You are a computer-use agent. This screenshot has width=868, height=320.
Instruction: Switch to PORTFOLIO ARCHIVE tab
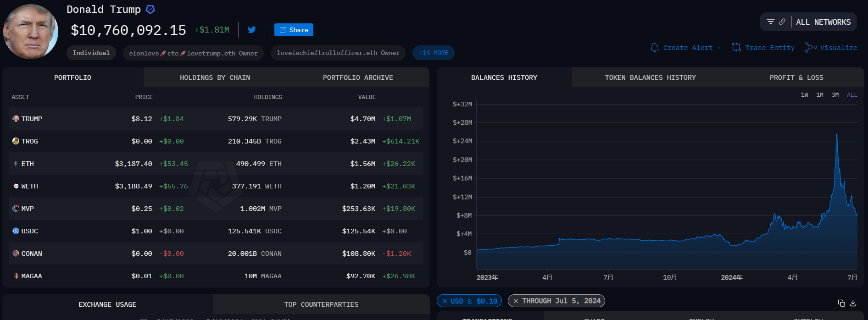(358, 77)
